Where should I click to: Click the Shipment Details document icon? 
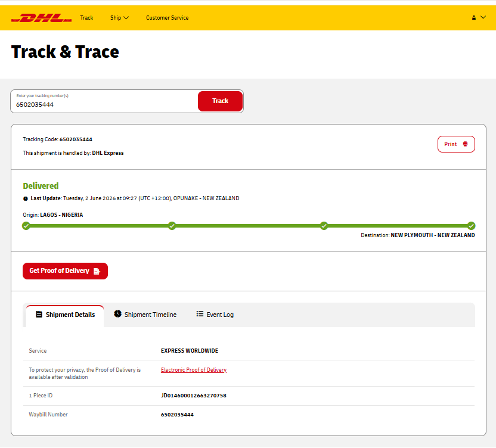pos(39,315)
